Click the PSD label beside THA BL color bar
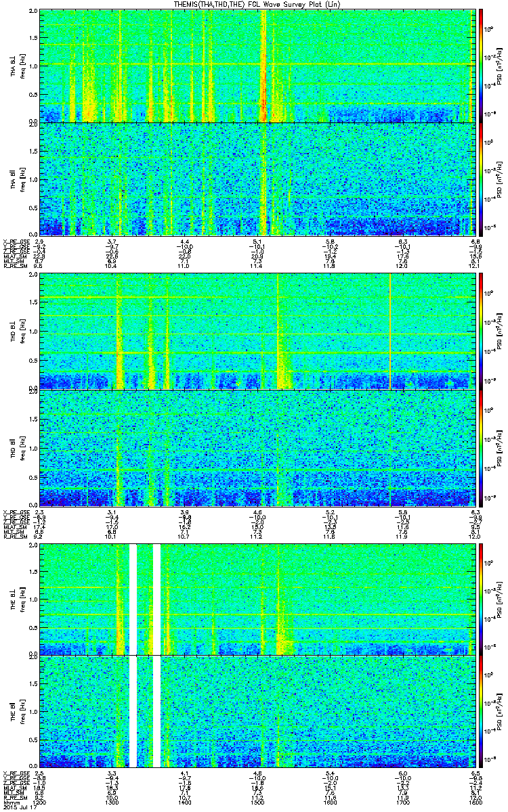Screen dimensions: 508x812 tap(500, 66)
